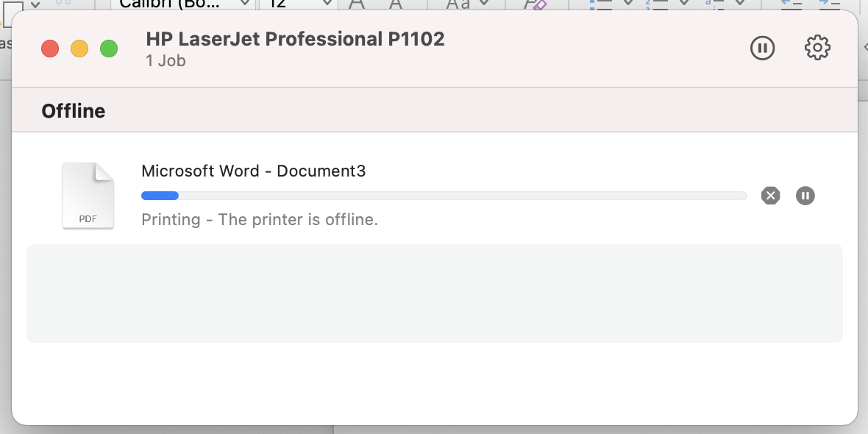This screenshot has width=868, height=434.
Task: Pause the Document3 print job
Action: coord(805,195)
